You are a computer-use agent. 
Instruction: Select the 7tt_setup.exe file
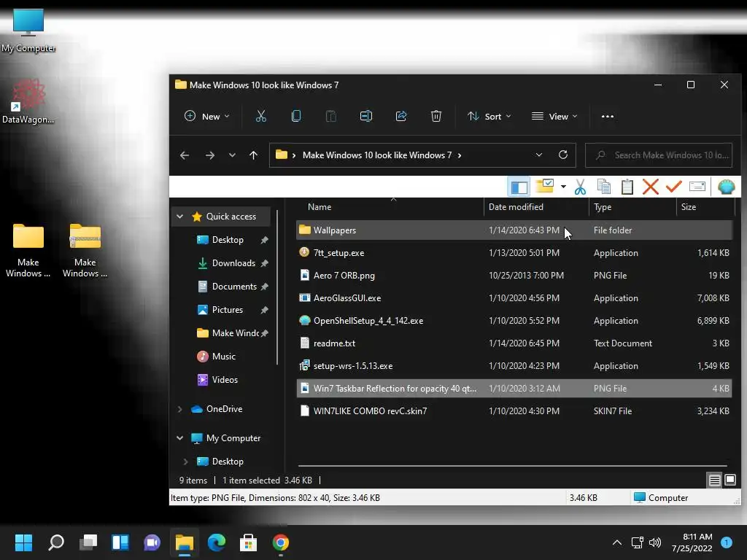(514, 253)
